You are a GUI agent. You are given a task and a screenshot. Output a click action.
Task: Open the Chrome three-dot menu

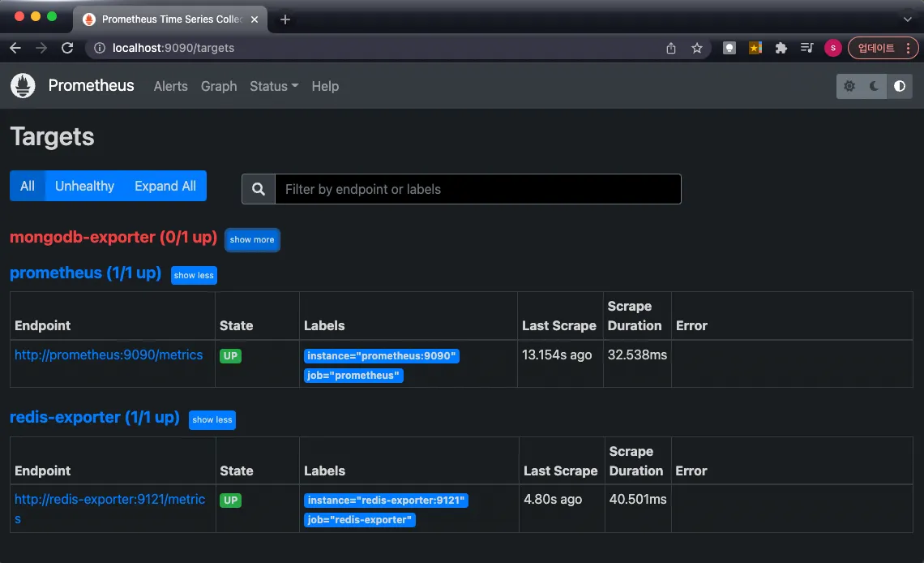tap(908, 48)
